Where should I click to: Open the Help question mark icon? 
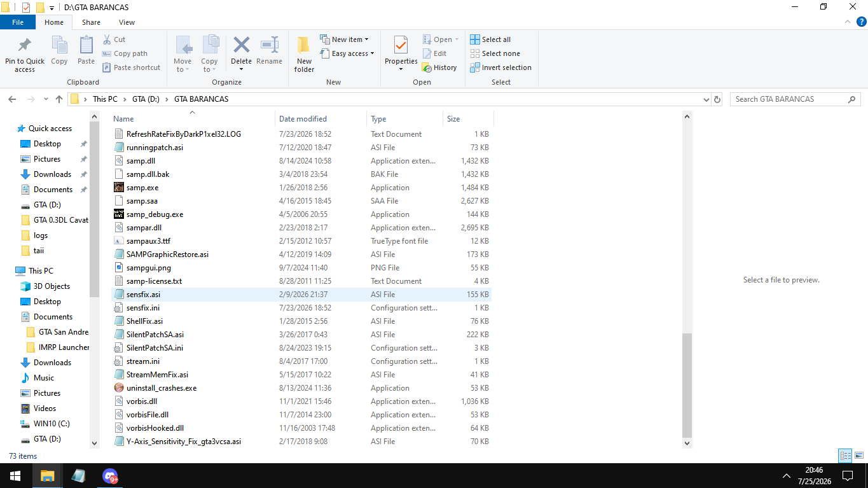(x=862, y=22)
